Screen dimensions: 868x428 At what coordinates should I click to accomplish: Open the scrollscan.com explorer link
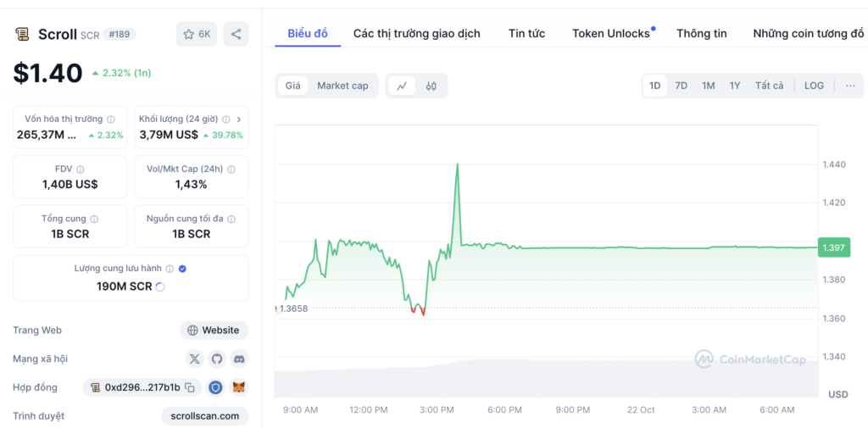[x=205, y=416]
